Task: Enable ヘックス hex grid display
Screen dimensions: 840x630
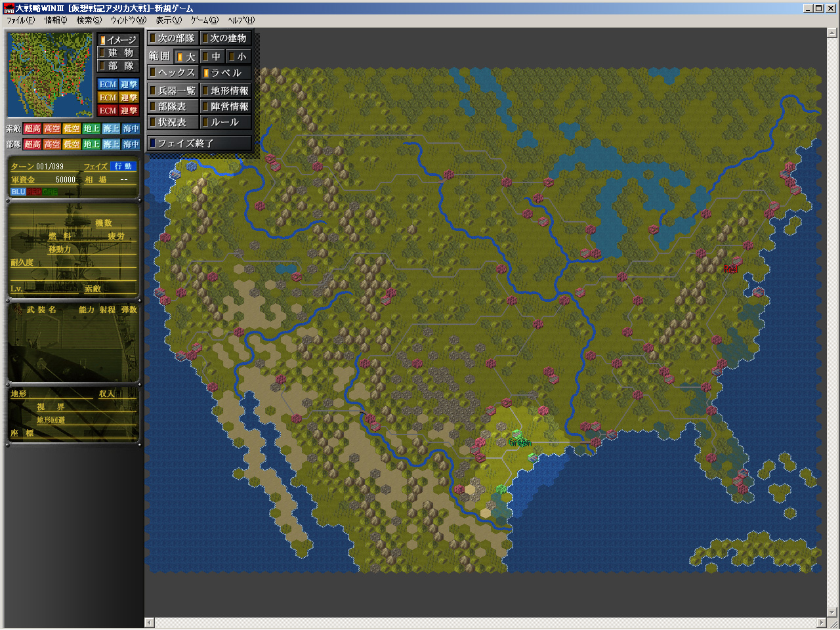Action: coord(173,73)
